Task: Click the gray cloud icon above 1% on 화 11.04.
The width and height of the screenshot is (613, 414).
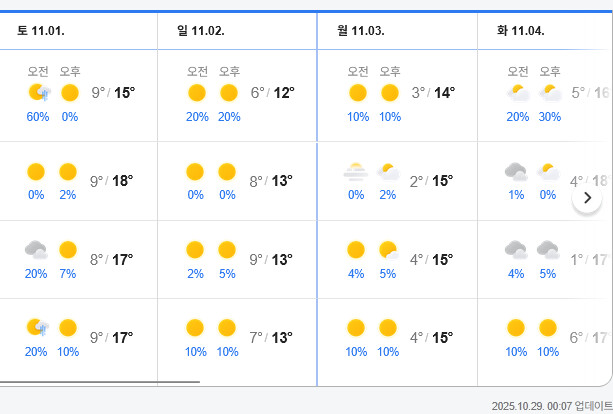Action: tap(516, 172)
